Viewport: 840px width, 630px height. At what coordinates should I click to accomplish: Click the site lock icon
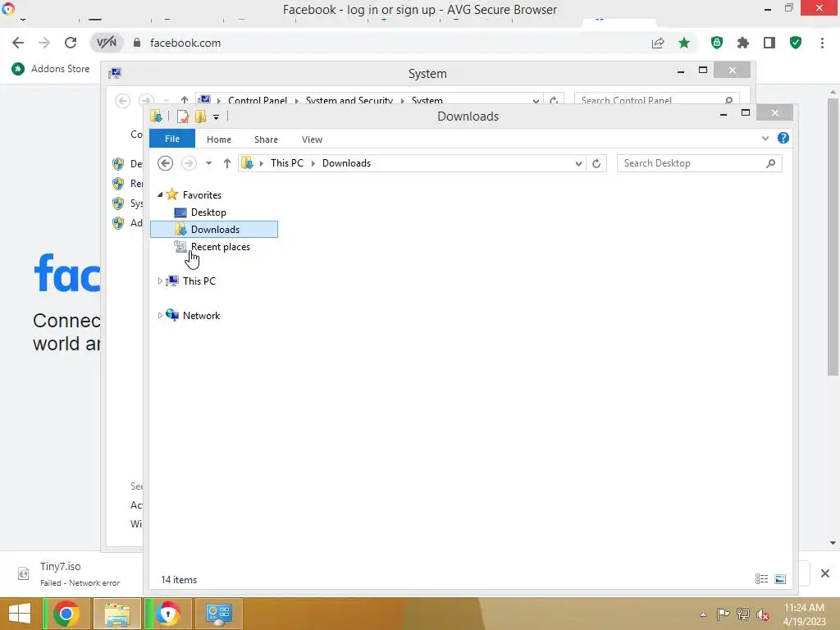point(137,43)
